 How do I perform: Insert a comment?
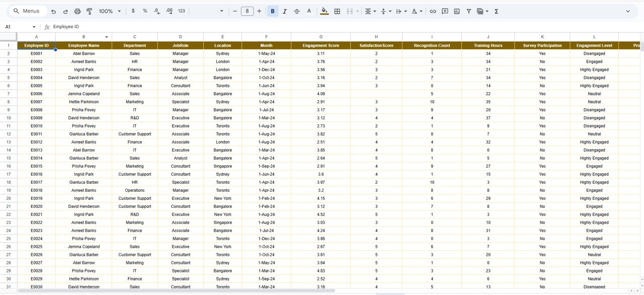point(445,11)
